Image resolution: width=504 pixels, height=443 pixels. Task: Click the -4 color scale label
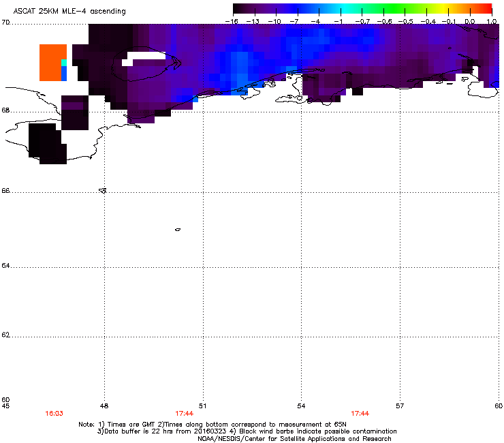coord(315,22)
